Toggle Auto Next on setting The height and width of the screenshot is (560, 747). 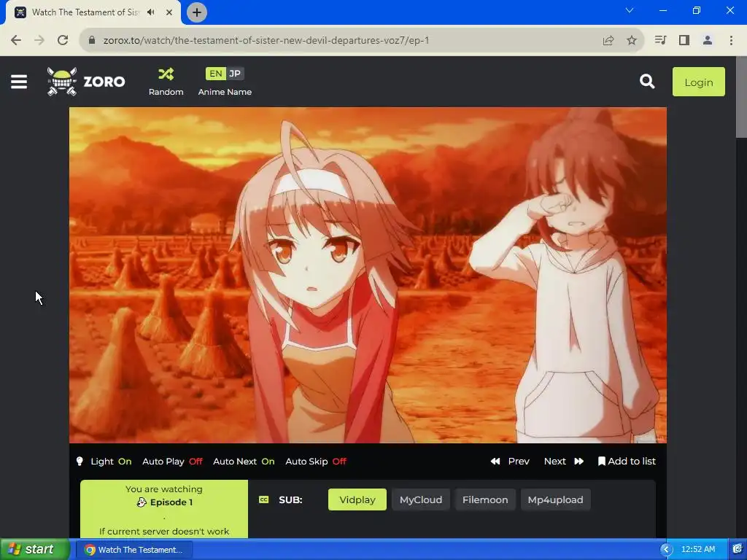pos(244,462)
